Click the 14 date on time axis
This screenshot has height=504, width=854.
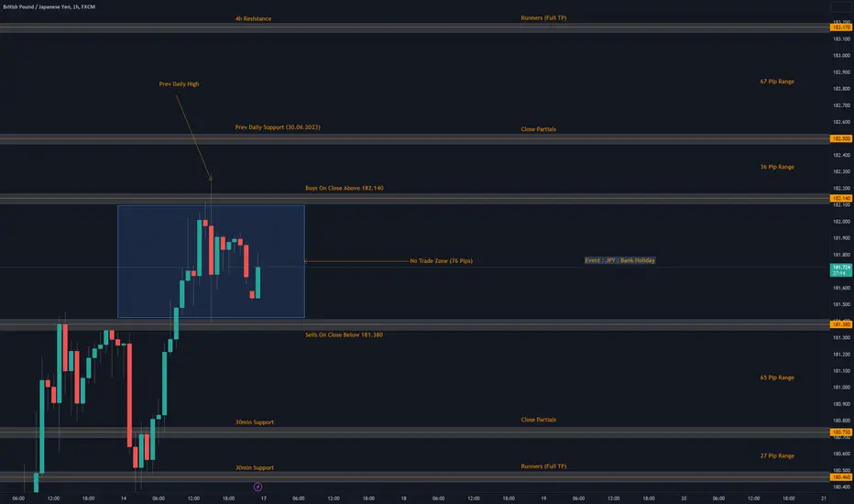pyautogui.click(x=124, y=498)
